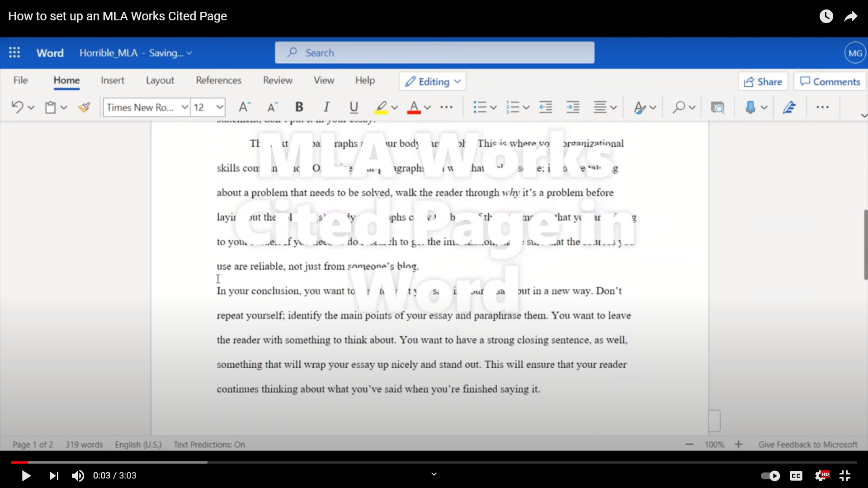Apply red font color
This screenshot has height=488, width=868.
point(414,108)
